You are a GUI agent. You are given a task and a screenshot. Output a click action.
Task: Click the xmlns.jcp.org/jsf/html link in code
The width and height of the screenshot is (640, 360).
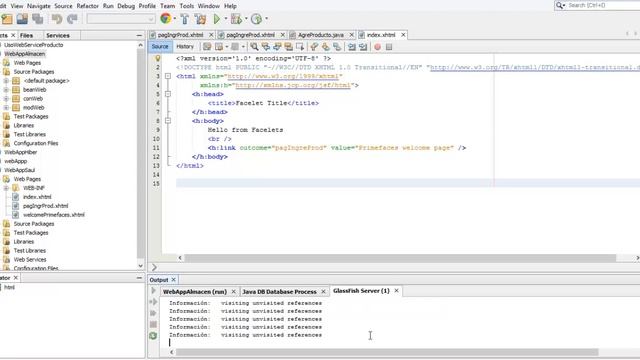[x=293, y=85]
